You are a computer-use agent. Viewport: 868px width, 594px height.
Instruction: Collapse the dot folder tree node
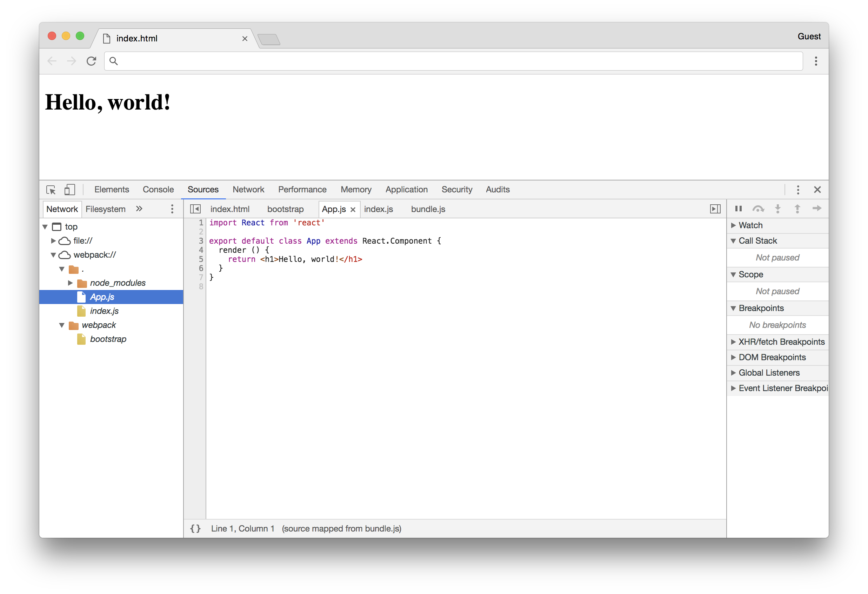[62, 269]
